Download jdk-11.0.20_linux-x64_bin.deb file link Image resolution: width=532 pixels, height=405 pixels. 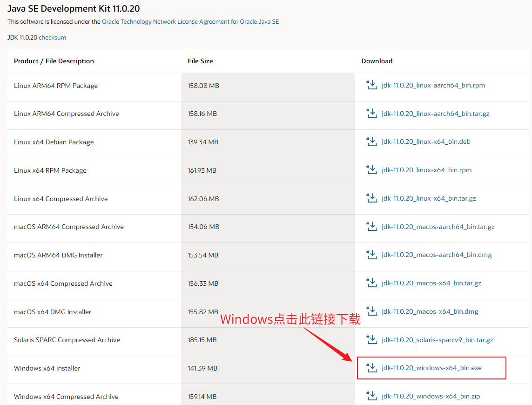point(426,142)
